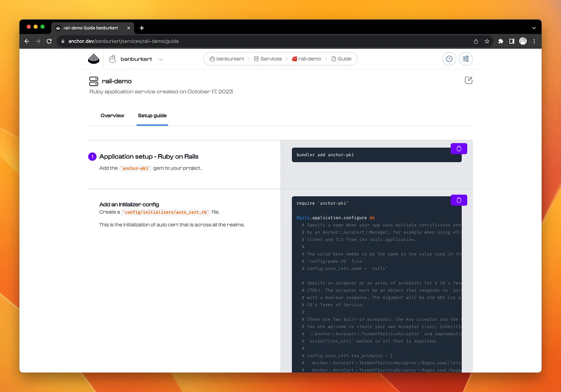Click the rail-demo breadcrumb link
Screen dimensions: 561x392
click(x=307, y=59)
